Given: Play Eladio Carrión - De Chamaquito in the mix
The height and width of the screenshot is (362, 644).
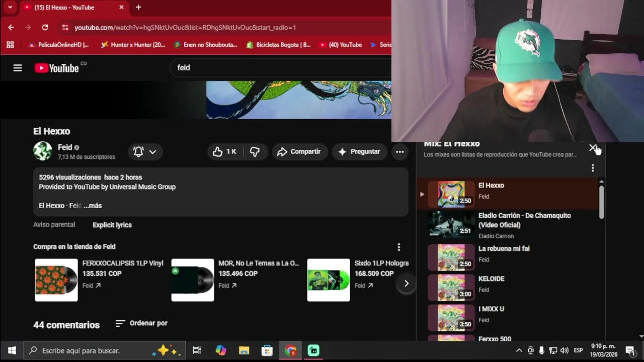Looking at the screenshot, I should tap(508, 225).
